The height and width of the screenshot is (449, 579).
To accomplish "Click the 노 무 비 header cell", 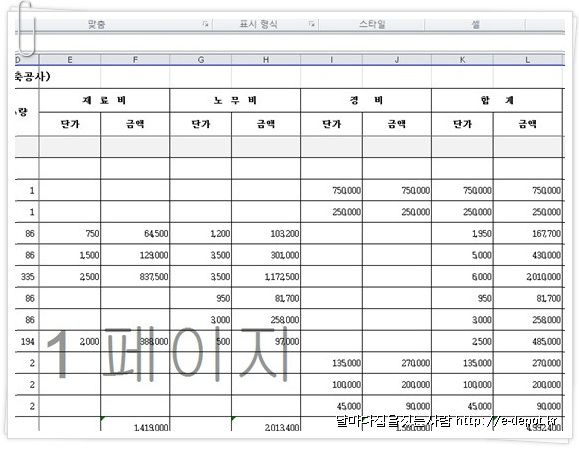I will pos(235,100).
